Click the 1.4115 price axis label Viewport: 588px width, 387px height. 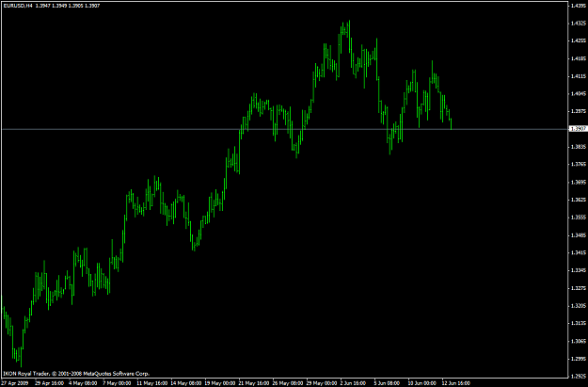pos(579,76)
